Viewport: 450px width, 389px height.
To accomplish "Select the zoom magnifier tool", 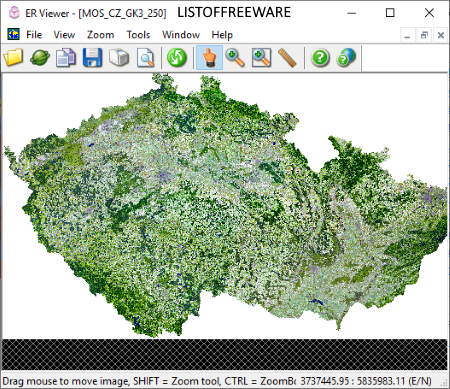I will coord(235,58).
